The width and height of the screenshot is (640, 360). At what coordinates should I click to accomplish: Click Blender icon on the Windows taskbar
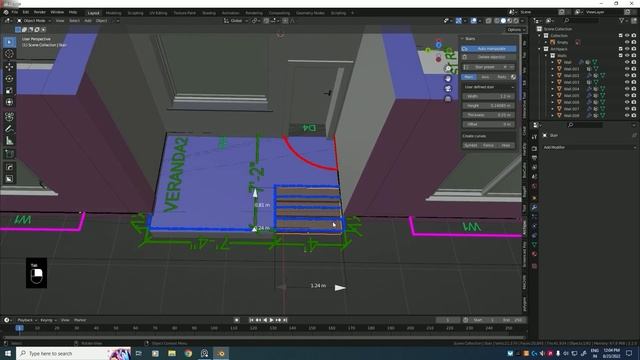pyautogui.click(x=221, y=353)
